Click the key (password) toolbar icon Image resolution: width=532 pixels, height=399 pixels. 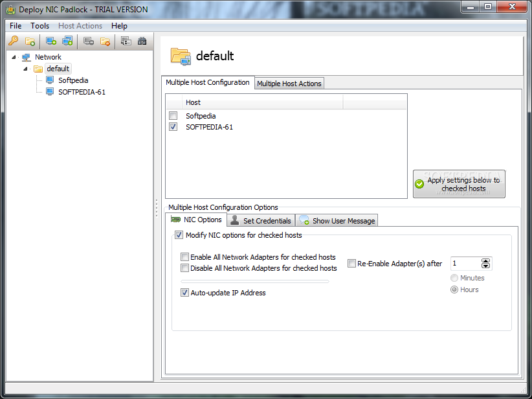point(13,41)
